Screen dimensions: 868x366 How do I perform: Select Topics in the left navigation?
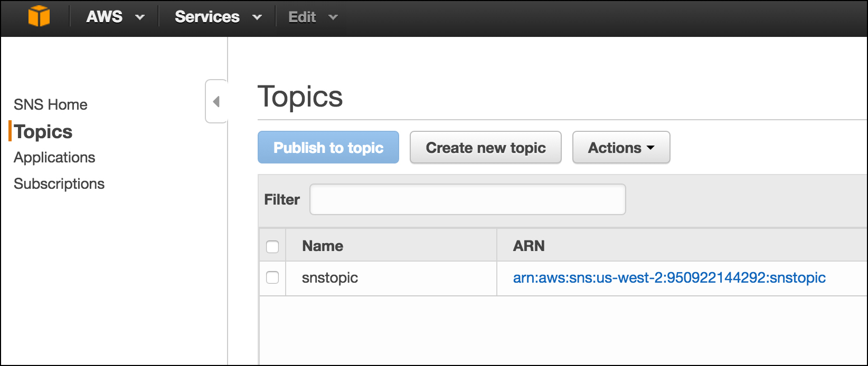coord(43,132)
